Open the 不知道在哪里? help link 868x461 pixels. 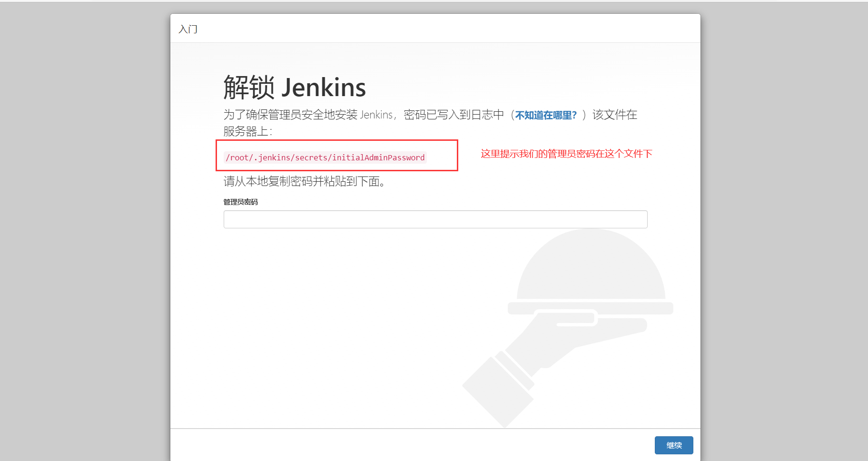[546, 115]
